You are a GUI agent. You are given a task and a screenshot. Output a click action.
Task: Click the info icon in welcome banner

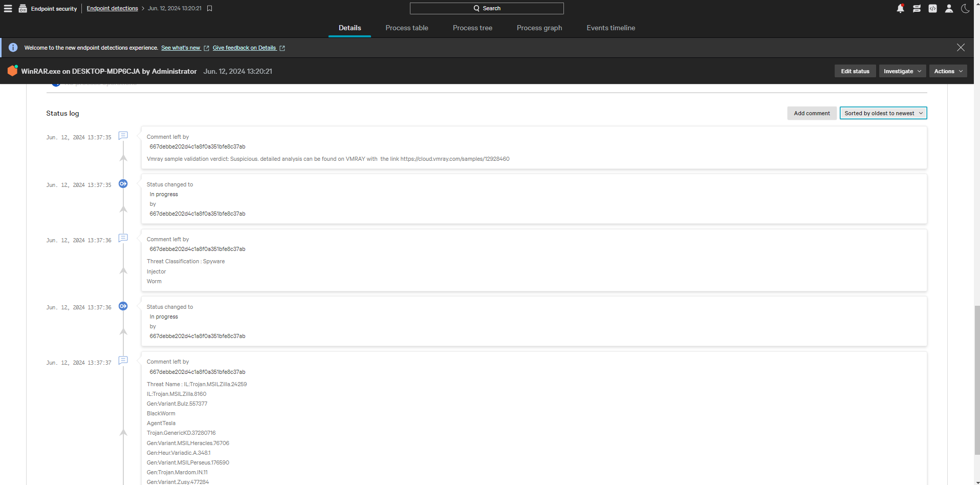pyautogui.click(x=13, y=48)
